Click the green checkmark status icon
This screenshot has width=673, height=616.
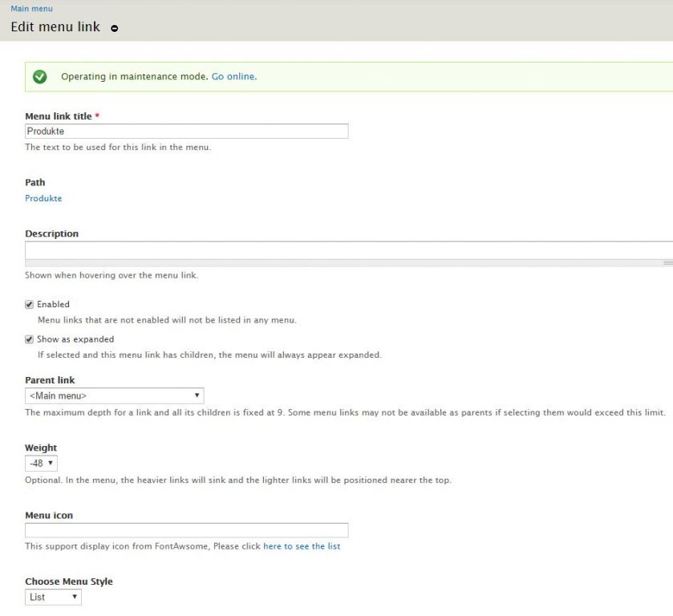point(40,77)
